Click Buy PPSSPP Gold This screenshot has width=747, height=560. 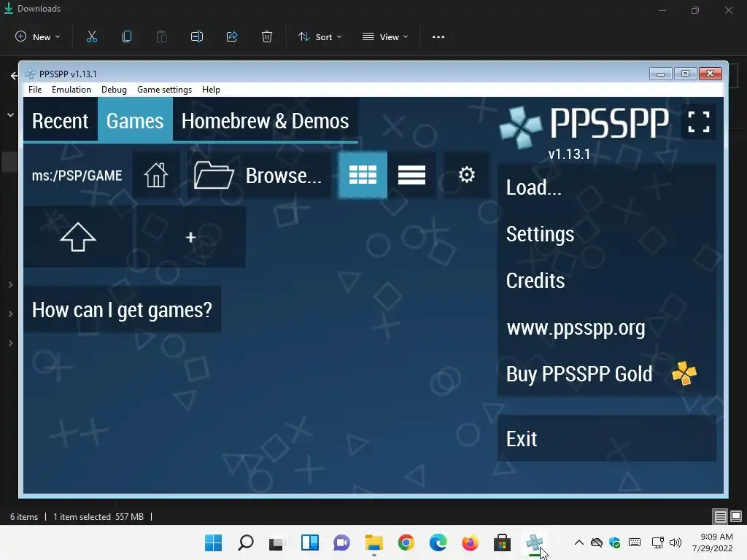point(606,374)
